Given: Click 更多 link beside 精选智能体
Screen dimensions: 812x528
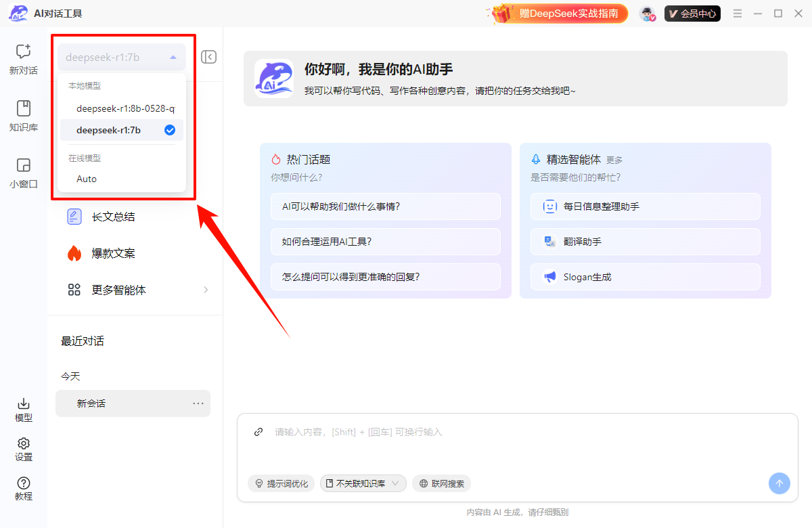Looking at the screenshot, I should 614,160.
